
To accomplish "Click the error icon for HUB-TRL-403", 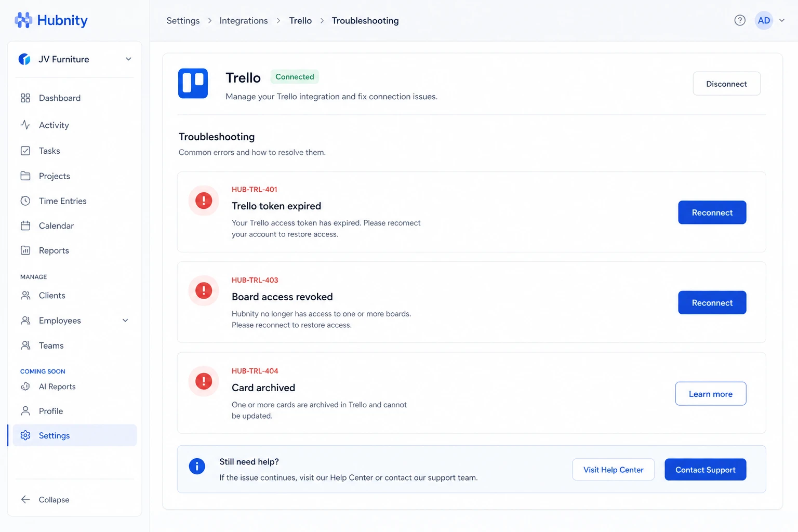I will pyautogui.click(x=204, y=290).
